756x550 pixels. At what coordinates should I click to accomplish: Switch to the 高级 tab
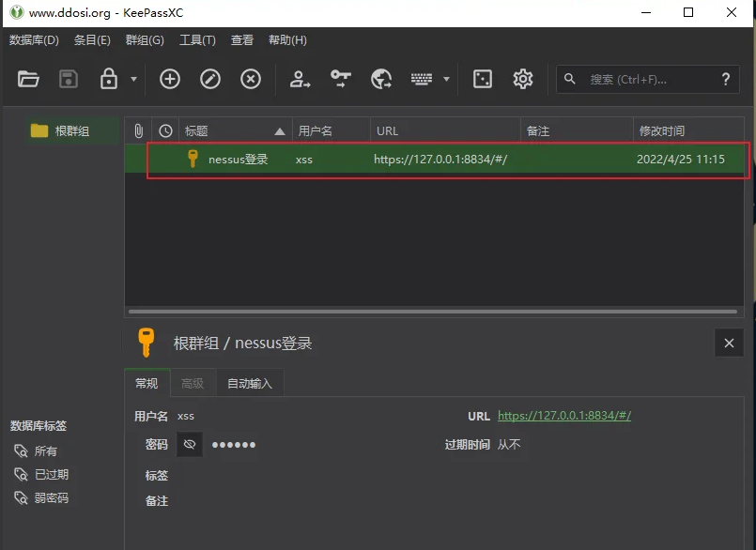coord(193,383)
